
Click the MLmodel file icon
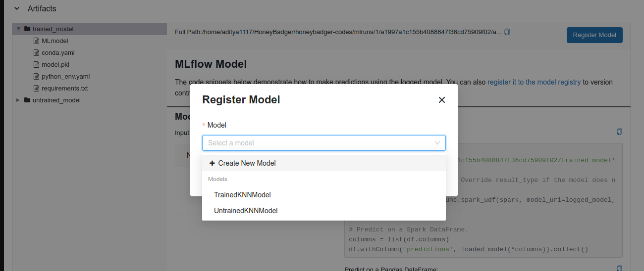click(36, 41)
